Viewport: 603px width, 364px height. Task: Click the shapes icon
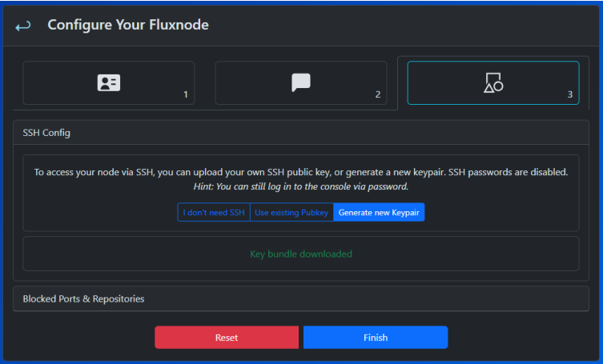(x=493, y=82)
